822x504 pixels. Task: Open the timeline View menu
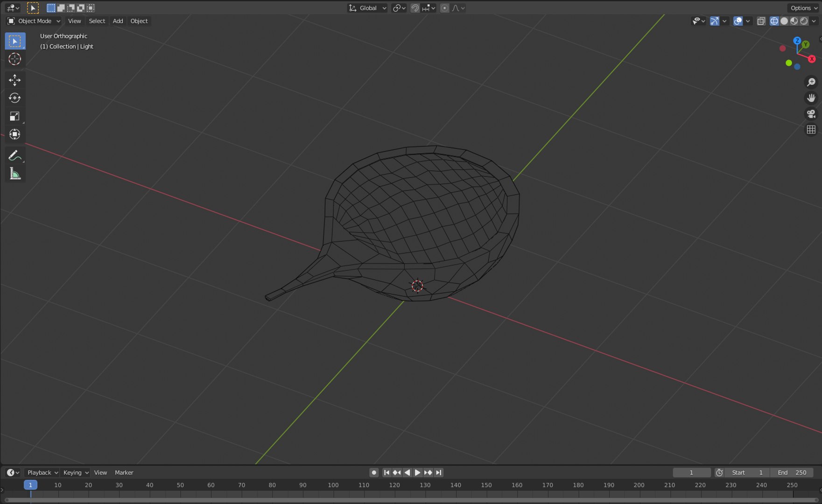click(100, 473)
